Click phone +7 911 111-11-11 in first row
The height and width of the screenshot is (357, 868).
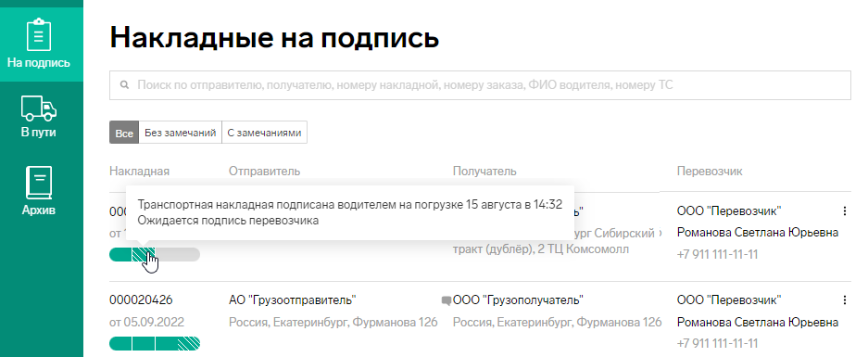coord(717,255)
